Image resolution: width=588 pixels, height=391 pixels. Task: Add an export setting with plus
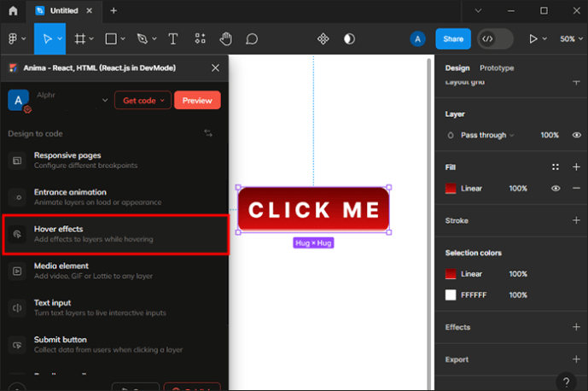(576, 359)
